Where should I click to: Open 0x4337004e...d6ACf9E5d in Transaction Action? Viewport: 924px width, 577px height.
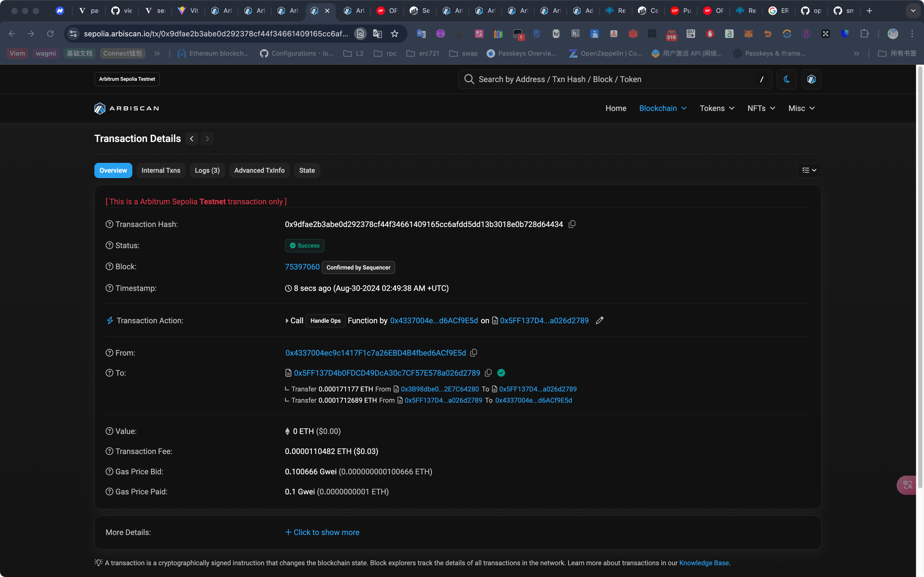(x=434, y=321)
